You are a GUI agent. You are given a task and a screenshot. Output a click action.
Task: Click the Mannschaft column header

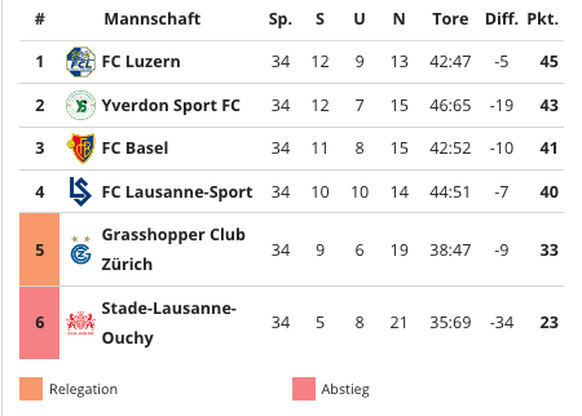coord(152,19)
